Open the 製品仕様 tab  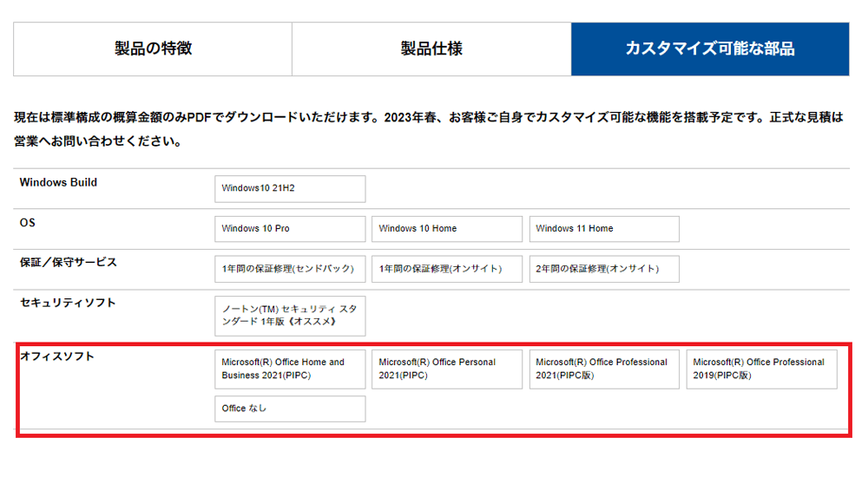pos(431,49)
